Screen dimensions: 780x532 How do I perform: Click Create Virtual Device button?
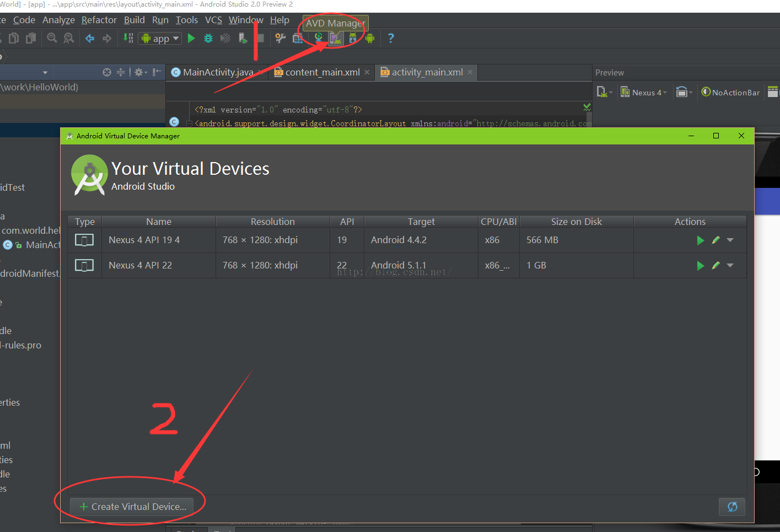tap(133, 507)
